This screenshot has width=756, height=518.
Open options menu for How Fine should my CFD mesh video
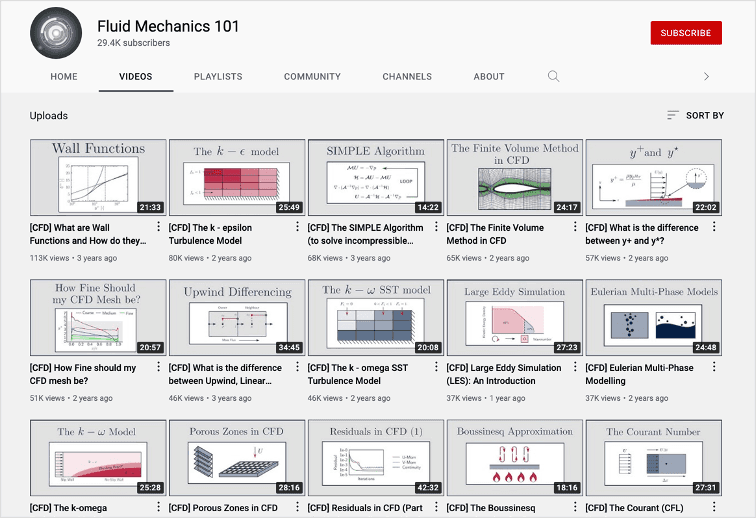pos(158,367)
